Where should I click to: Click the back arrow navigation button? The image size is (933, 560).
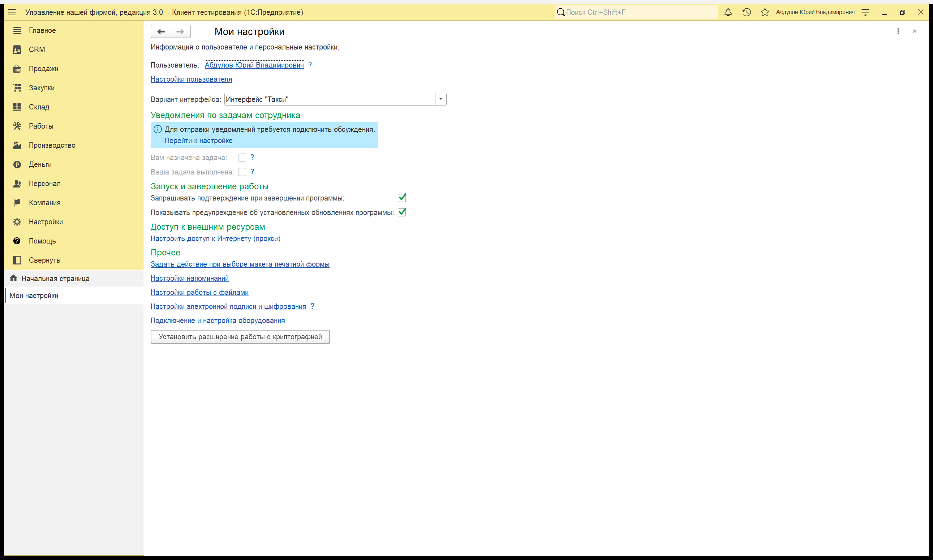[x=161, y=32]
